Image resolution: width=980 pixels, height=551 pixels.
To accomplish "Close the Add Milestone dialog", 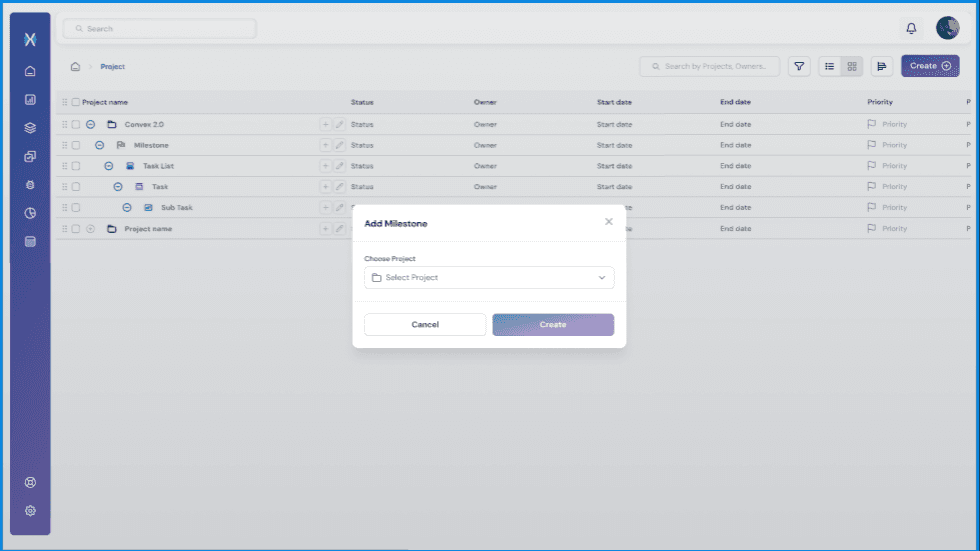I will [x=609, y=222].
